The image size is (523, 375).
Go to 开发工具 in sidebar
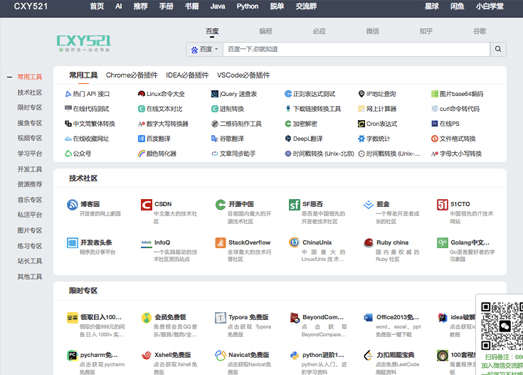pyautogui.click(x=30, y=169)
